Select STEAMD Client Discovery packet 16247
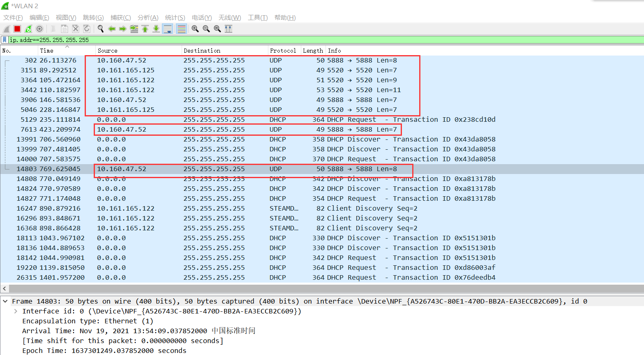The image size is (644, 355). tap(322, 208)
